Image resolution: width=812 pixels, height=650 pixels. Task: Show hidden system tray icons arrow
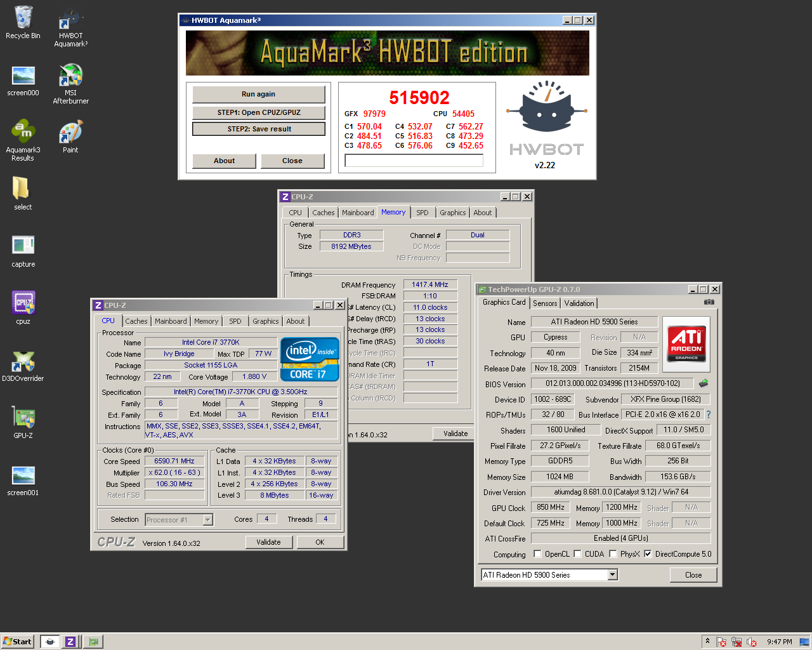click(707, 641)
